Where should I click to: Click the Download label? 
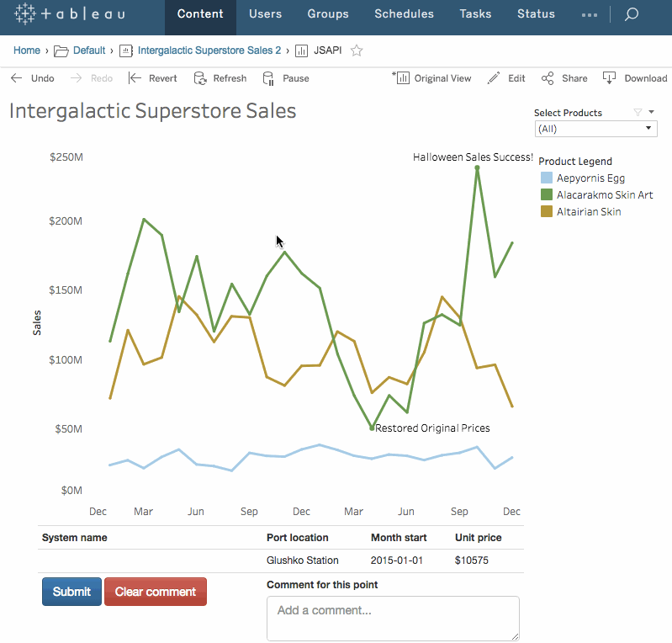coord(646,78)
